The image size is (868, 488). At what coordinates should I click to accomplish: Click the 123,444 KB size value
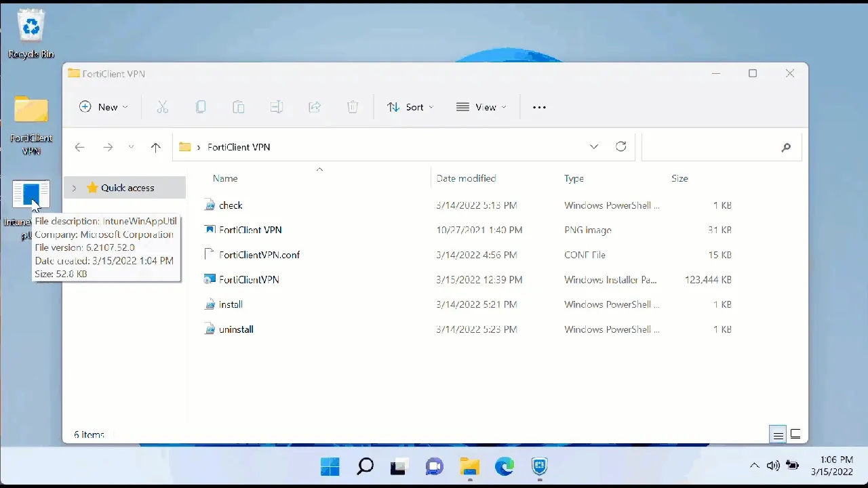point(707,279)
